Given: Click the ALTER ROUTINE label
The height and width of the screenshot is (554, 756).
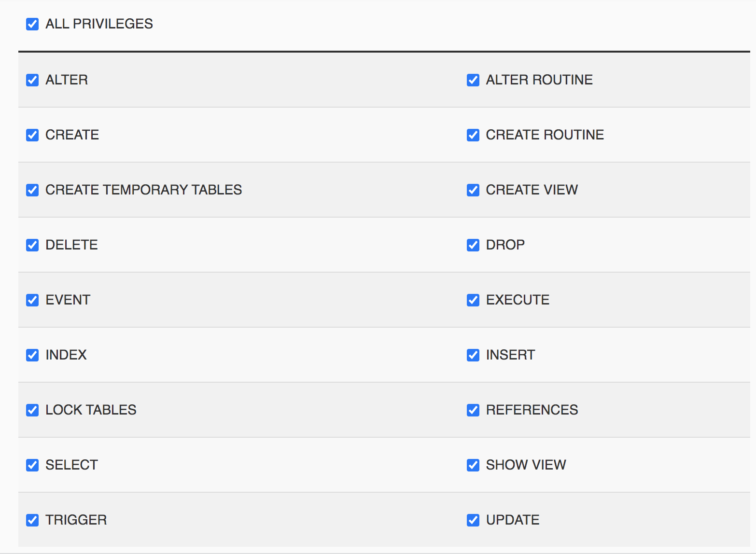Looking at the screenshot, I should point(539,80).
